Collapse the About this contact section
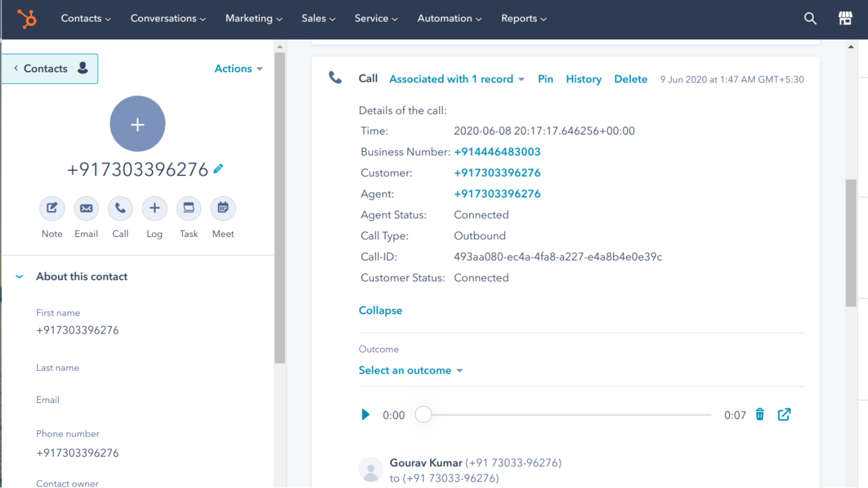This screenshot has width=868, height=488. coord(20,277)
